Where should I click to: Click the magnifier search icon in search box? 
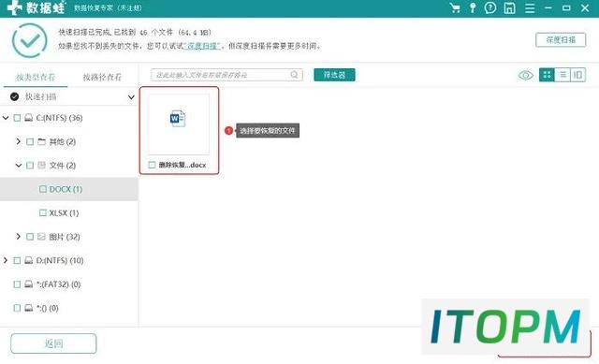coord(294,75)
